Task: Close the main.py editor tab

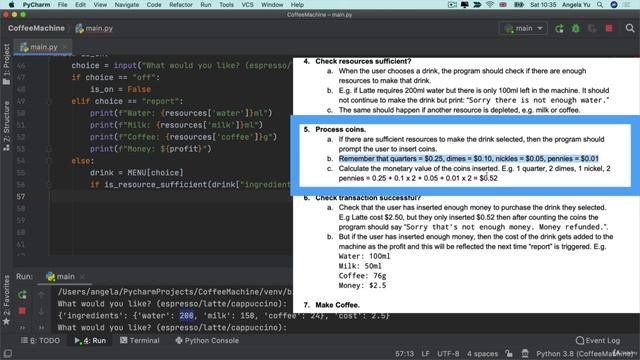Action: [65, 47]
